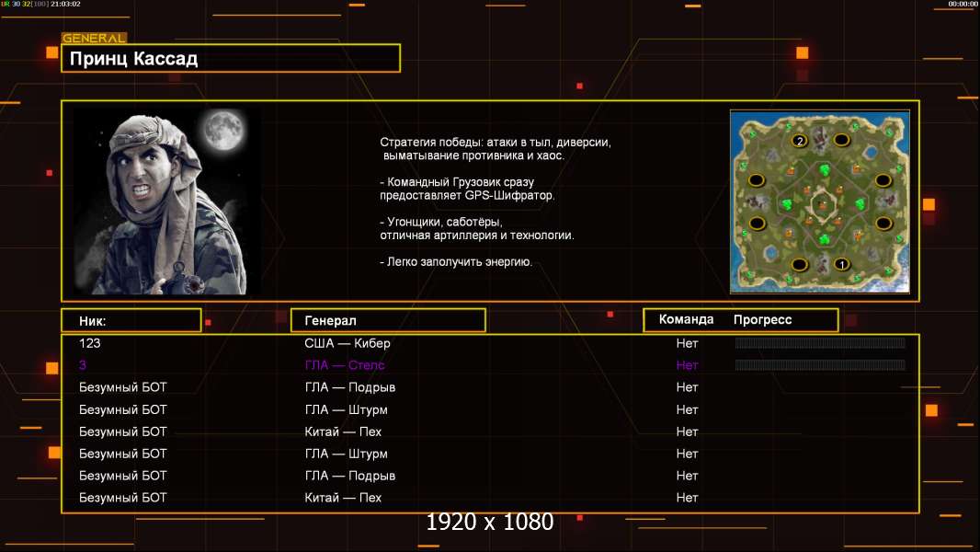Click the empty start slot left of position 1
The height and width of the screenshot is (552, 980).
799,265
